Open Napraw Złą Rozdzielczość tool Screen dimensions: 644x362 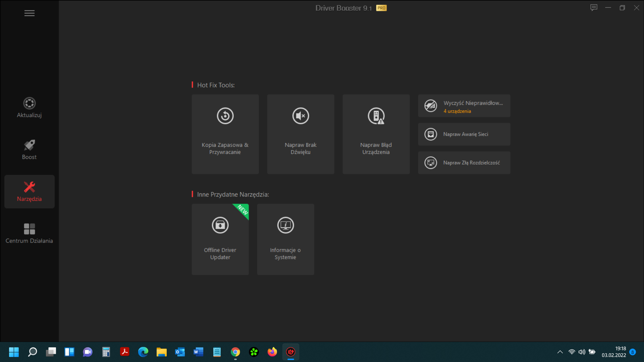[x=464, y=163]
